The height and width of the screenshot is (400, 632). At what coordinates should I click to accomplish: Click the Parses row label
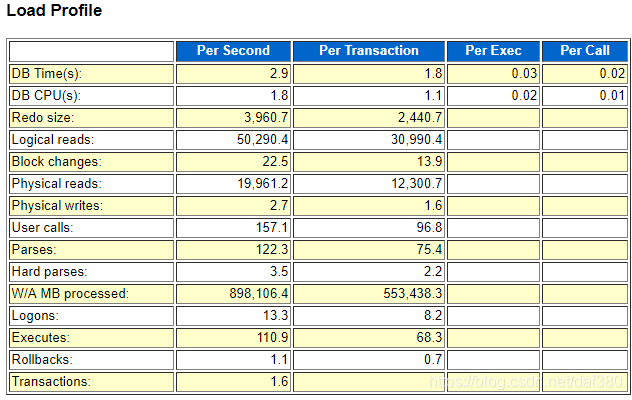(34, 250)
